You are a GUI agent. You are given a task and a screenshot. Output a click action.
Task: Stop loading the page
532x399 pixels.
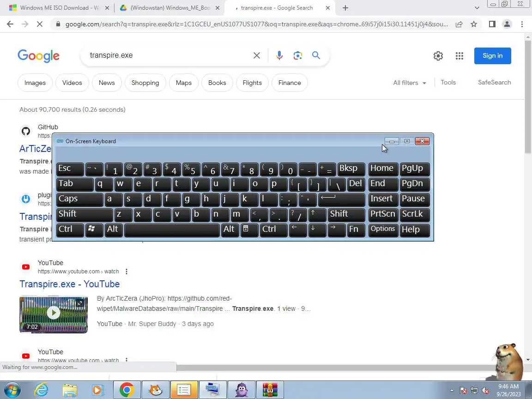(39, 24)
